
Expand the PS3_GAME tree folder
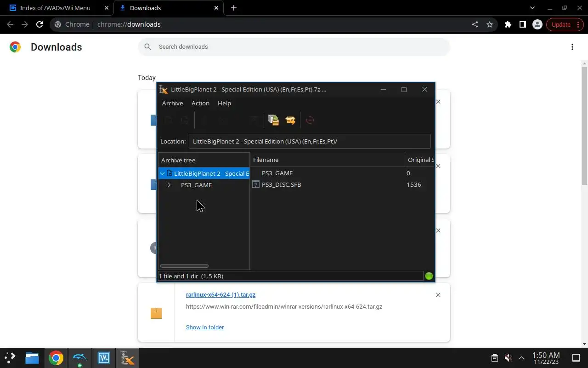[169, 185]
